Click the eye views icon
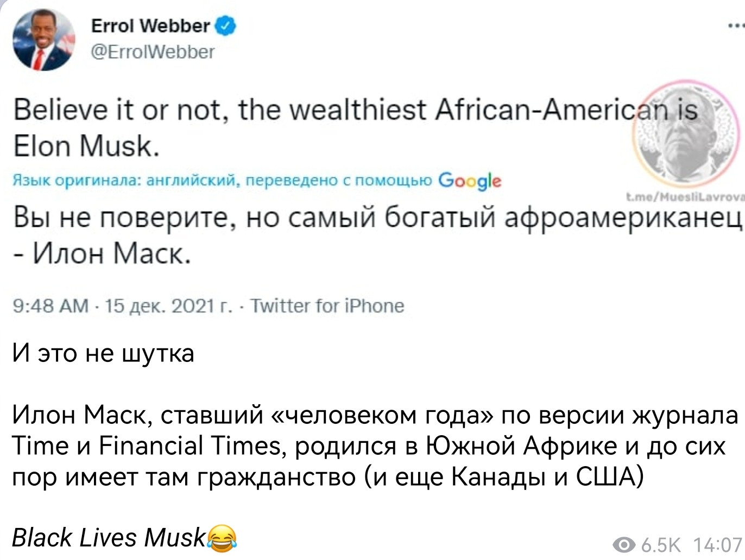Viewport: 745px width, 560px height. [624, 544]
